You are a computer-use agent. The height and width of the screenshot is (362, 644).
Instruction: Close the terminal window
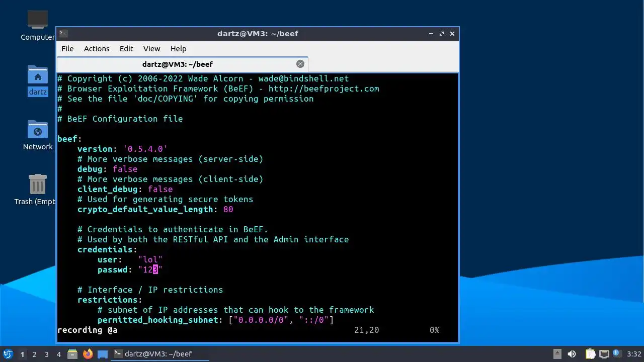(452, 34)
